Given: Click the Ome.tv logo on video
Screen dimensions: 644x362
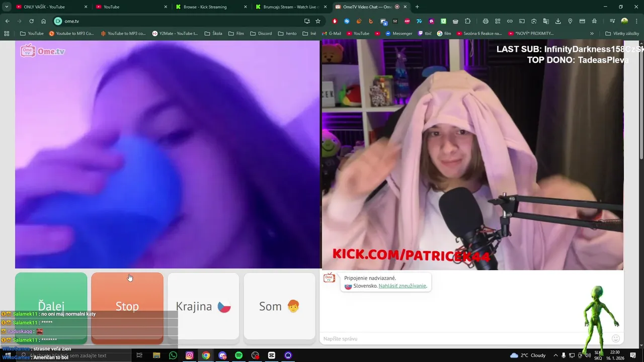Looking at the screenshot, I should (x=43, y=51).
